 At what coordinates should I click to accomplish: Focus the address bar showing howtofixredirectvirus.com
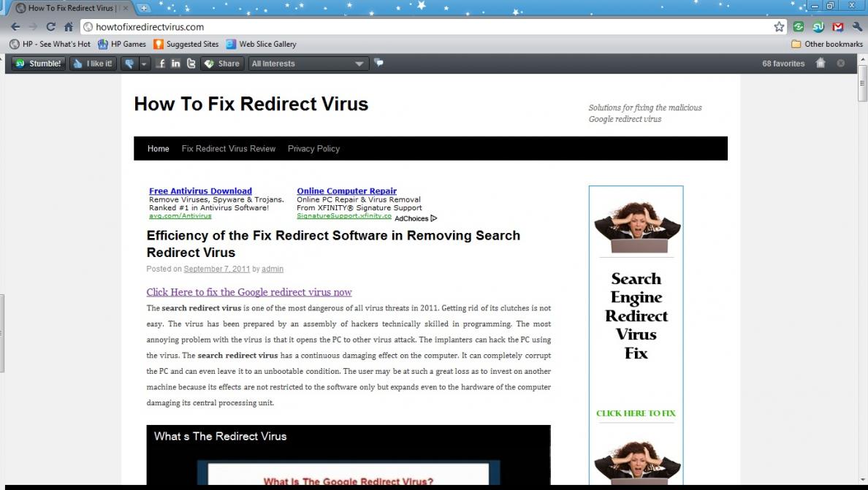click(432, 26)
